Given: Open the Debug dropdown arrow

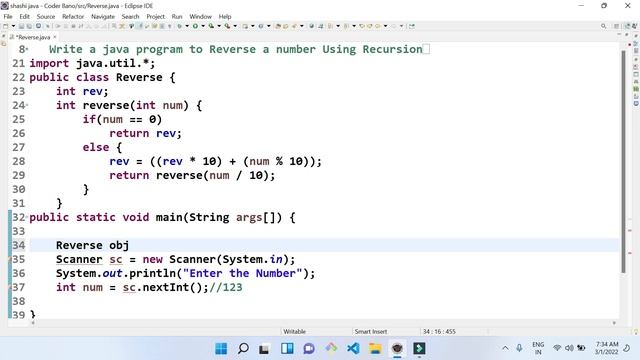Looking at the screenshot, I should (x=187, y=26).
